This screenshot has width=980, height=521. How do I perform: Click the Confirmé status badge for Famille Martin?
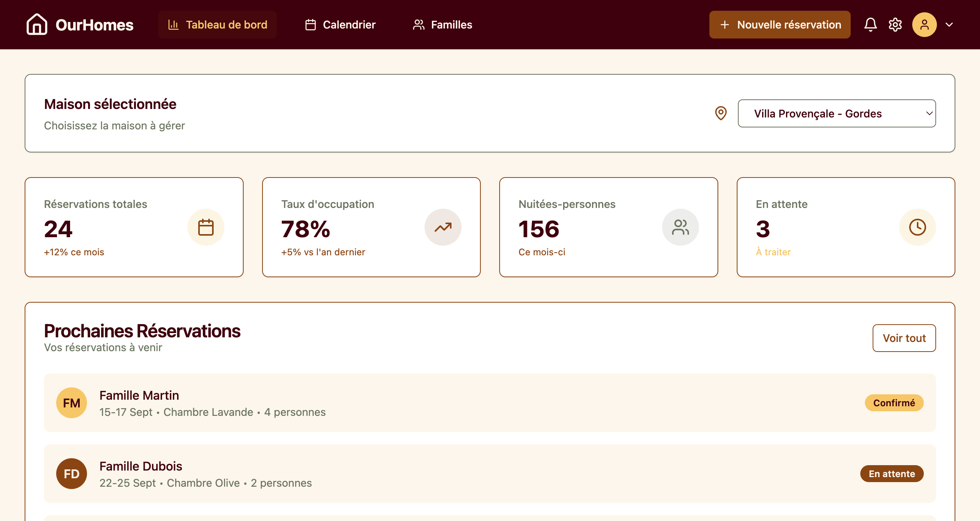(894, 403)
